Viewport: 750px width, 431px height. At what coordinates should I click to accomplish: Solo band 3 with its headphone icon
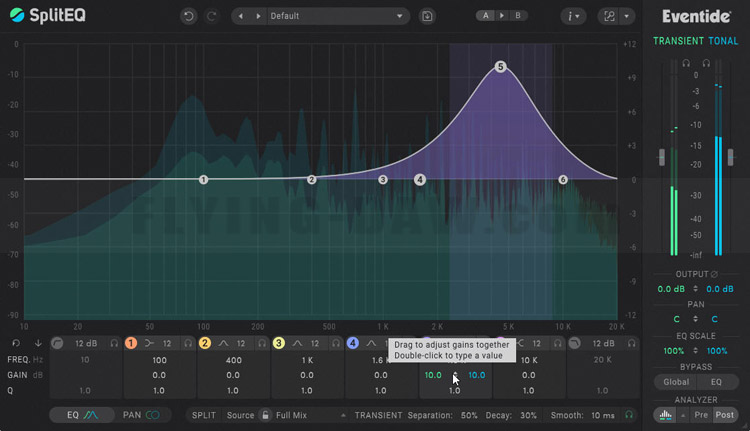tap(336, 343)
